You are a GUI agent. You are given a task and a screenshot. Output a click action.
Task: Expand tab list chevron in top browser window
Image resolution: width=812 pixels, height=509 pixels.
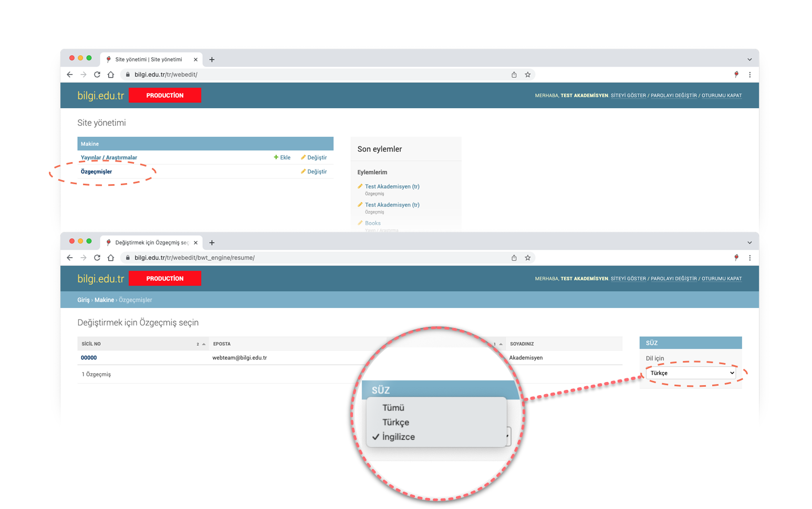click(749, 59)
